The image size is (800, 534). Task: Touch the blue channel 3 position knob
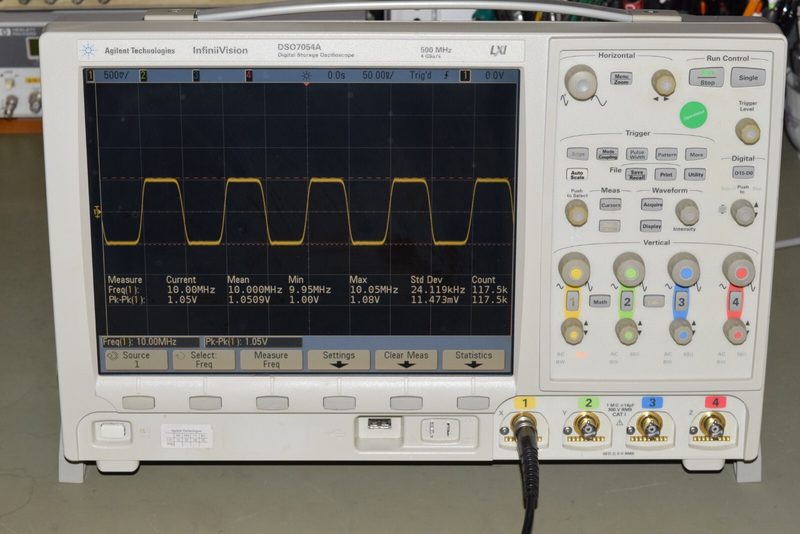[681, 333]
